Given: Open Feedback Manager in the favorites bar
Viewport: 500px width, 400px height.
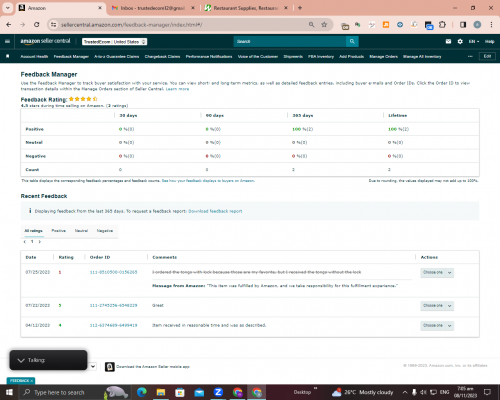Looking at the screenshot, I should (x=71, y=56).
